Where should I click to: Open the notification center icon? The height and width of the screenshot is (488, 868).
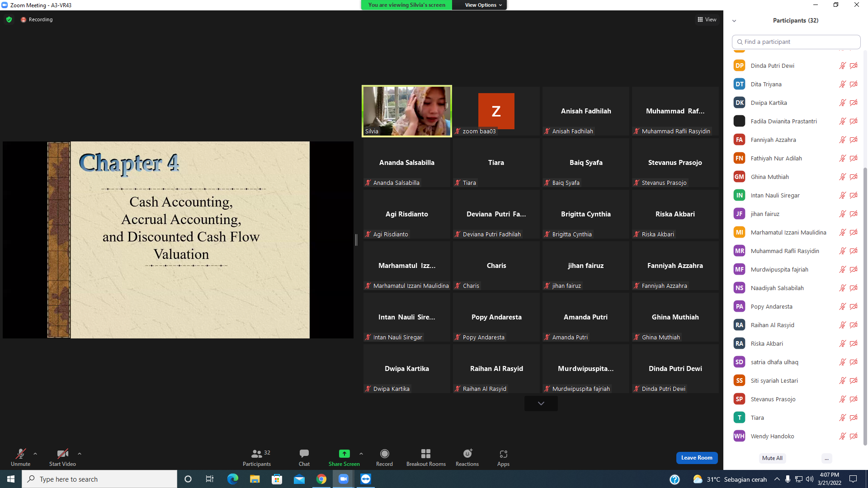coord(853,479)
